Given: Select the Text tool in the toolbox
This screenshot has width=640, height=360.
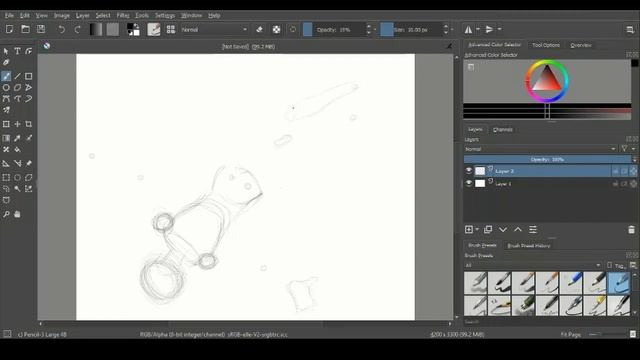Looking at the screenshot, I should [18, 51].
